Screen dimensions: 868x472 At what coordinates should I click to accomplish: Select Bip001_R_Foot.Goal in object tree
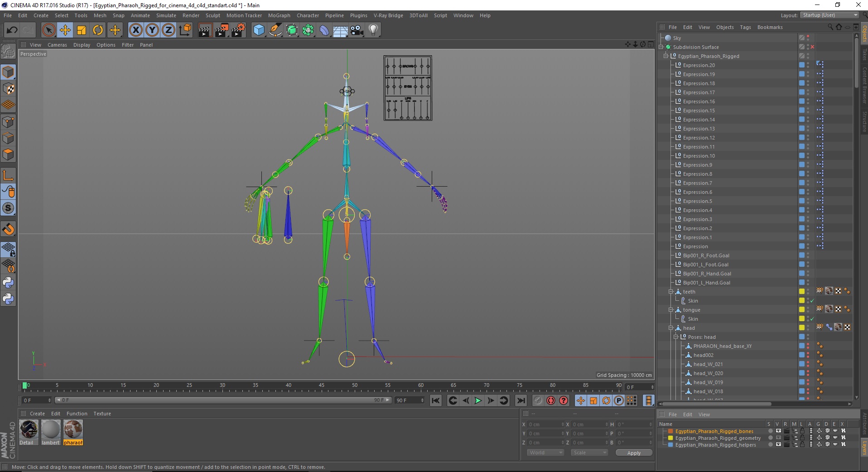[706, 255]
